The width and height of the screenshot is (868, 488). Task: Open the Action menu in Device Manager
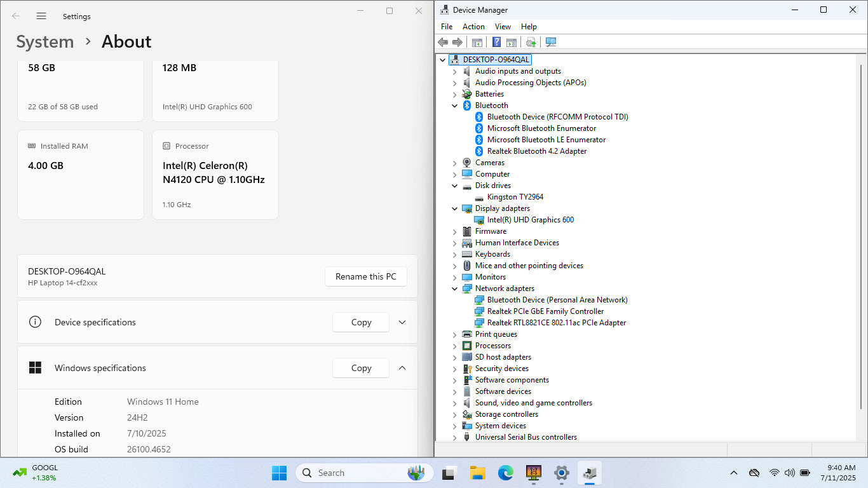[x=473, y=27]
